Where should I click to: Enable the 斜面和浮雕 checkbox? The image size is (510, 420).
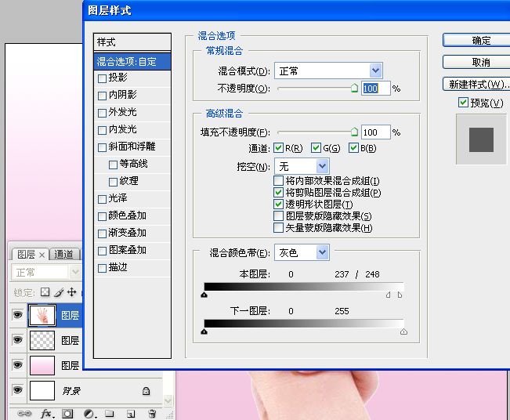[102, 147]
